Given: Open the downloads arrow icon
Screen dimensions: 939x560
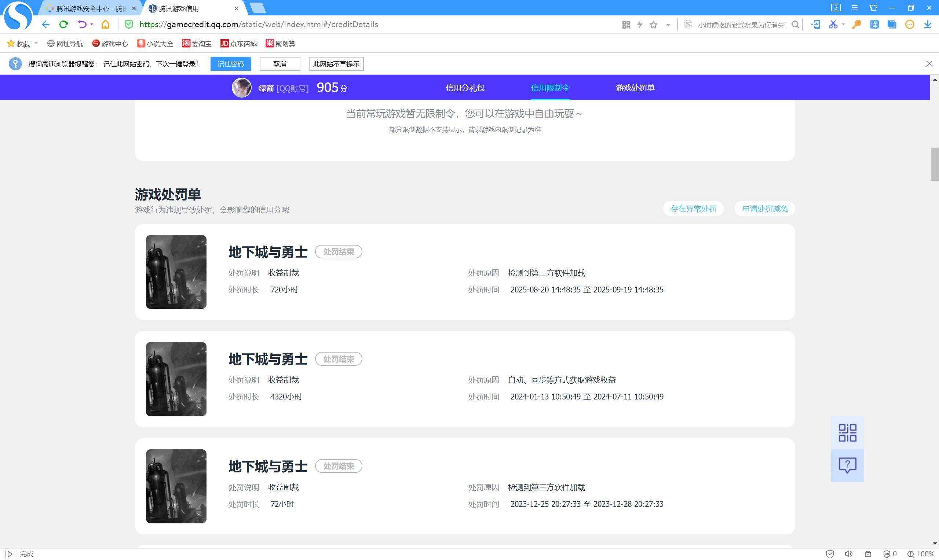Looking at the screenshot, I should [x=928, y=25].
